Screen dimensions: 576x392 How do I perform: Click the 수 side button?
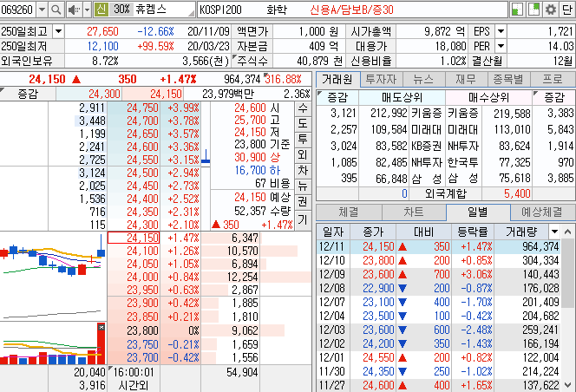pyautogui.click(x=303, y=108)
